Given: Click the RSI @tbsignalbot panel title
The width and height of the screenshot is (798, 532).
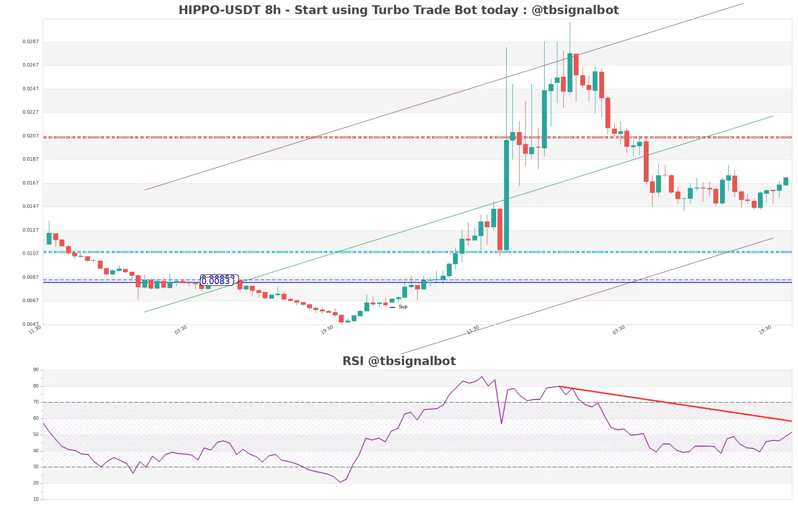Looking at the screenshot, I should (399, 361).
